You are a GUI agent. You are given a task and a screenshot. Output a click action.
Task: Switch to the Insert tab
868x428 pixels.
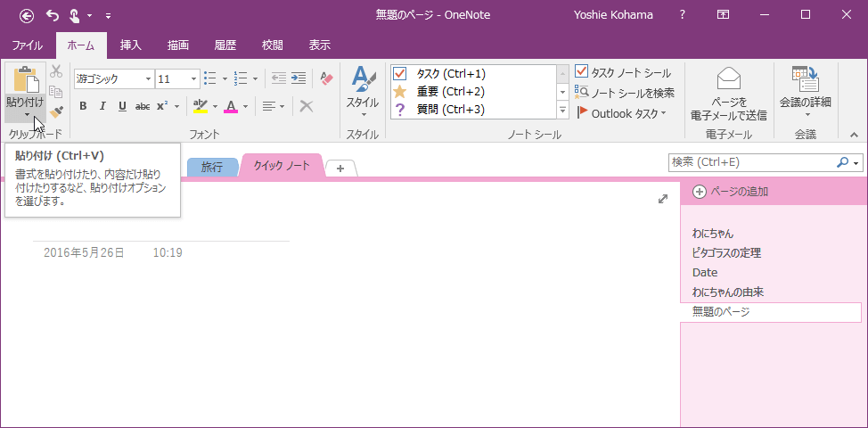(x=131, y=45)
